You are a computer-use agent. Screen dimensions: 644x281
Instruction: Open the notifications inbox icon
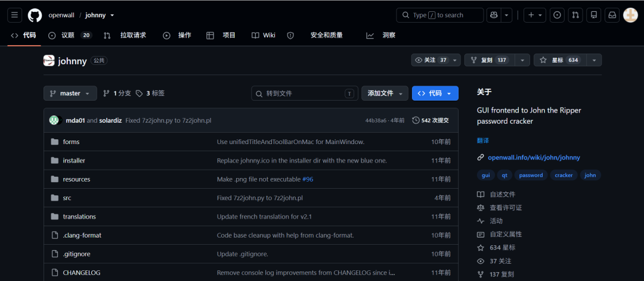point(612,15)
